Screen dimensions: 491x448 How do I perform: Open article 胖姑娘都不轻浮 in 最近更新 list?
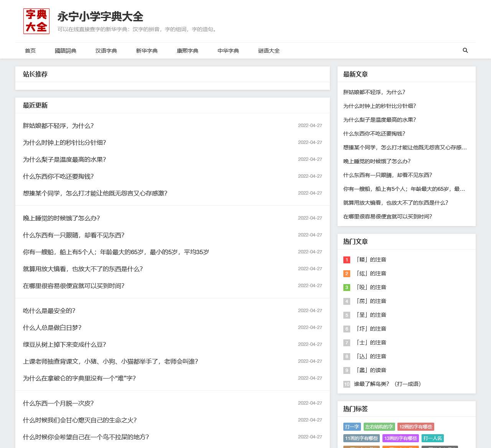pyautogui.click(x=58, y=126)
